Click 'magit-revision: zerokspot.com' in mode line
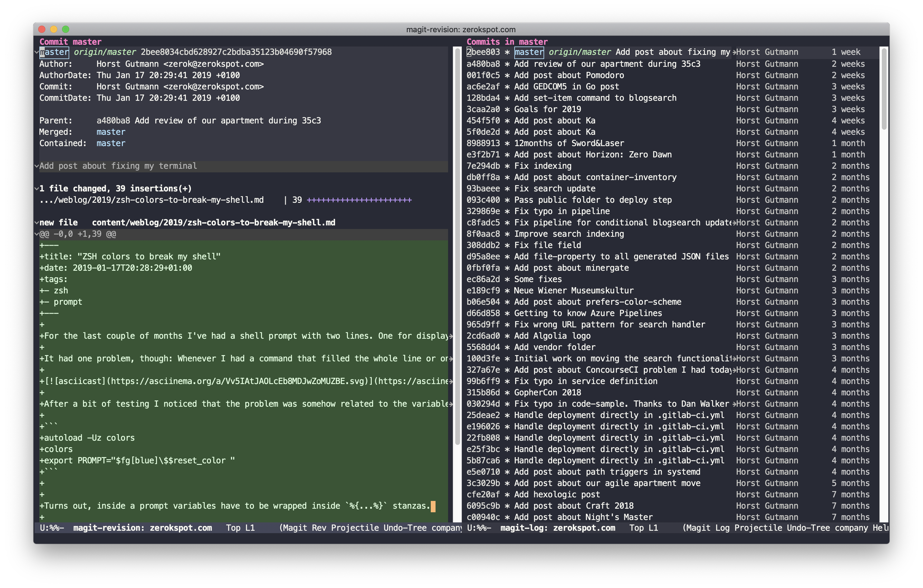This screenshot has width=923, height=588. [142, 528]
